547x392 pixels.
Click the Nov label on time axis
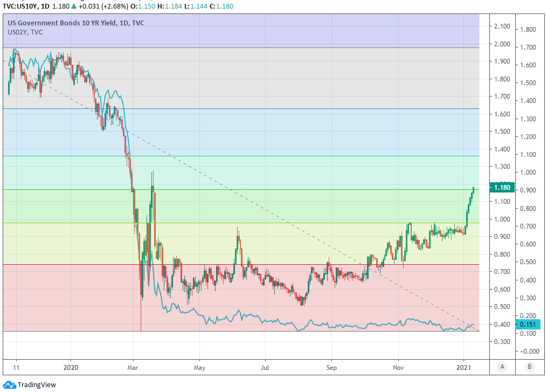point(398,367)
